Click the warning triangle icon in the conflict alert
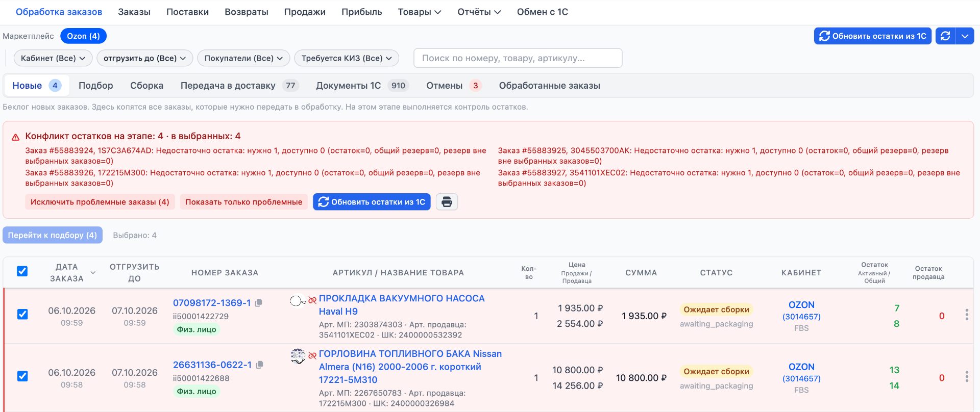Screen dimensions: 980x412 pyautogui.click(x=16, y=137)
